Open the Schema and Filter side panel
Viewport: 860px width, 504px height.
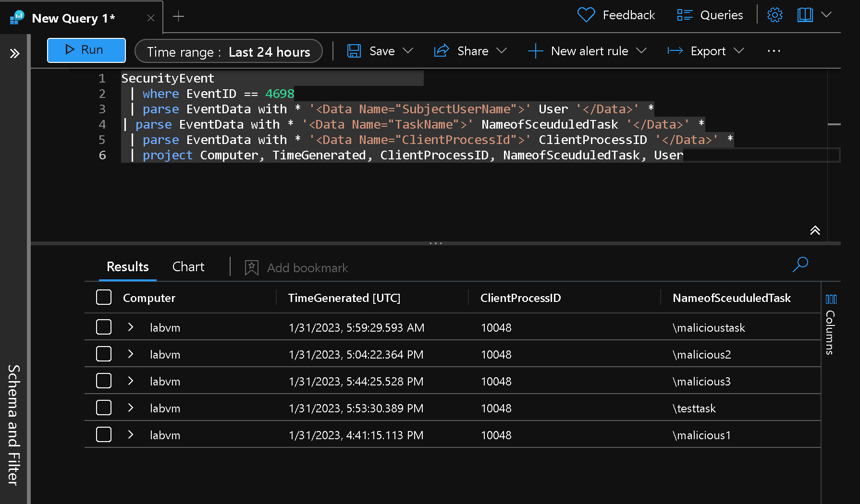[14, 425]
